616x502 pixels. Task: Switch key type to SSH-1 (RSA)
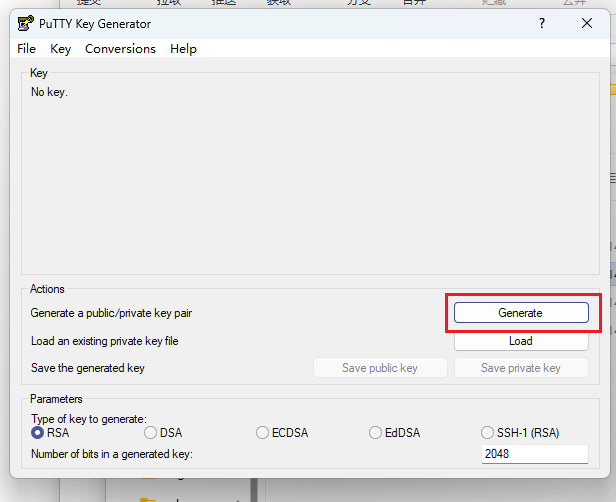pos(489,433)
